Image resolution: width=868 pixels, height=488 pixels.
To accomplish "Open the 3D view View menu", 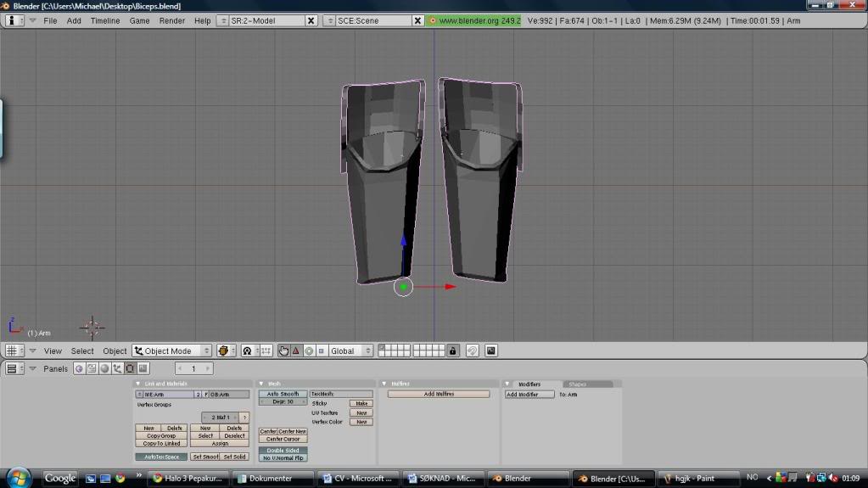I will (x=53, y=351).
